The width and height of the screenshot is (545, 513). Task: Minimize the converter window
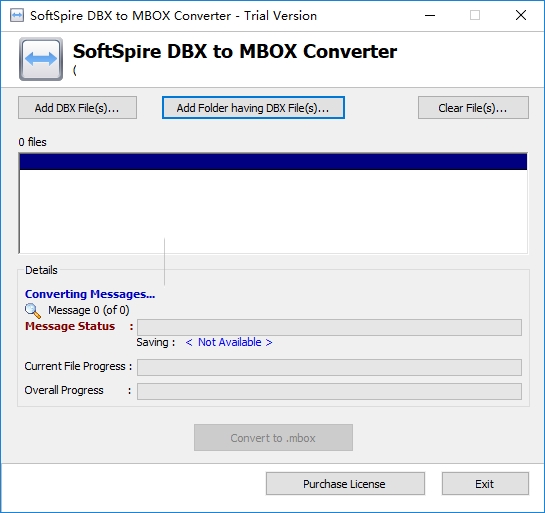pos(430,15)
